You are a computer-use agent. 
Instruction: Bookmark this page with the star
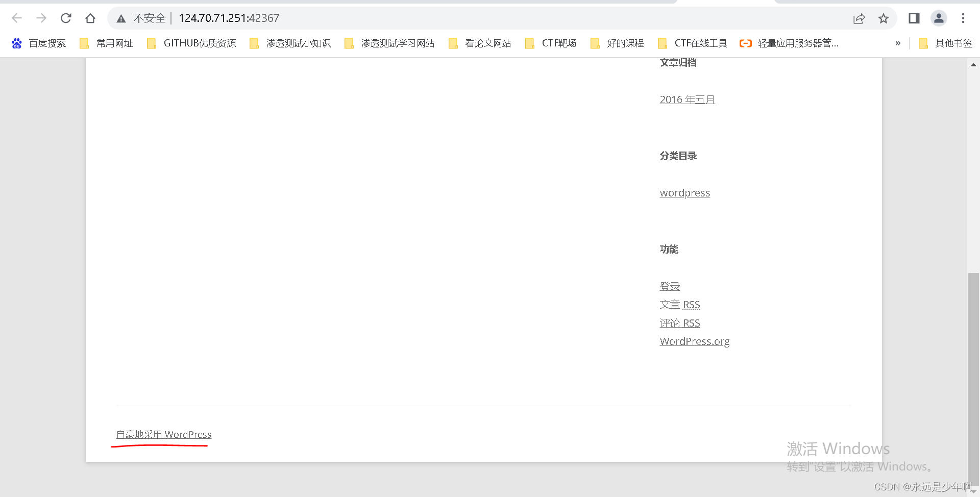click(x=884, y=18)
